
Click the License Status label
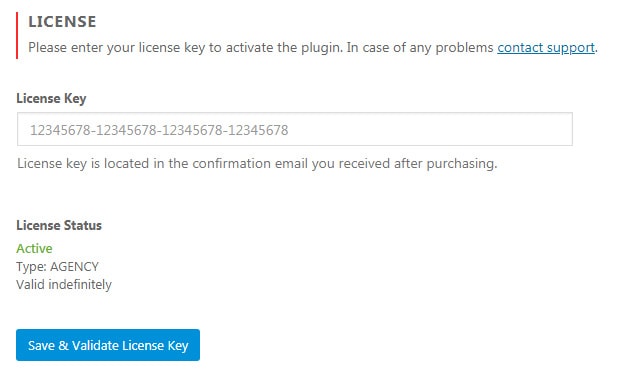(59, 225)
